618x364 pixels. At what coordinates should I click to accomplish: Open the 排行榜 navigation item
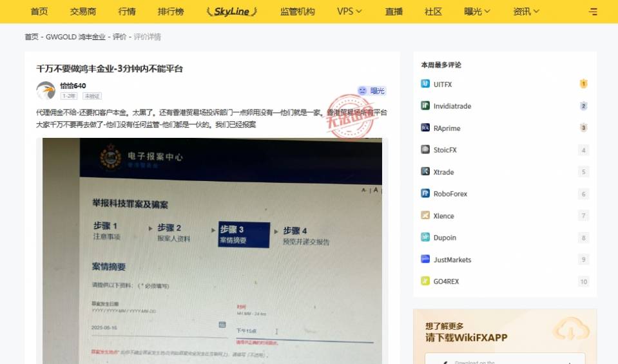[x=171, y=12]
